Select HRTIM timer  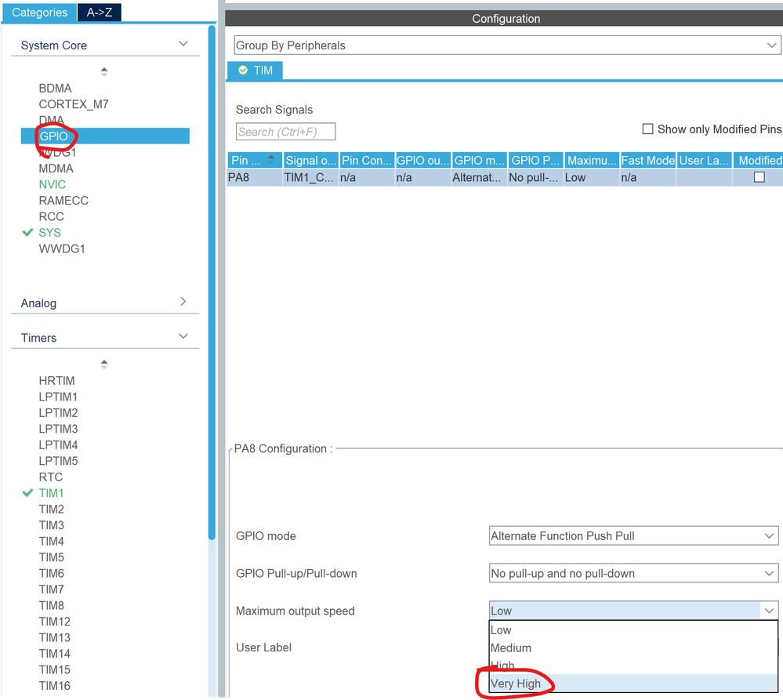click(x=56, y=381)
